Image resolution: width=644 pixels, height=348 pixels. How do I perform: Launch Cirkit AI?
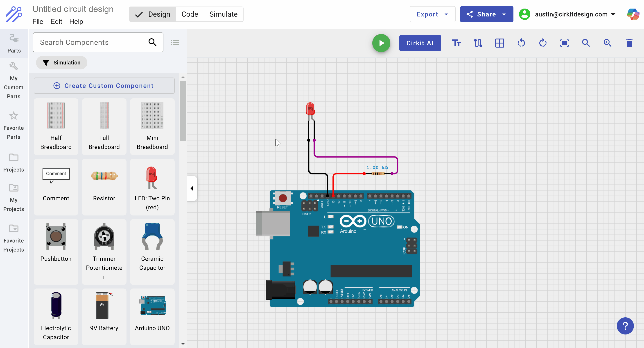pyautogui.click(x=420, y=43)
